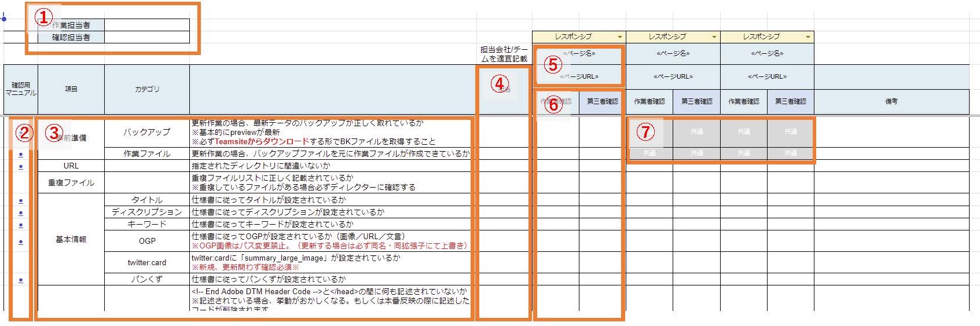Viewport: 980px width, 326px height.
Task: Open the manual link in URL row
Action: pos(21,167)
